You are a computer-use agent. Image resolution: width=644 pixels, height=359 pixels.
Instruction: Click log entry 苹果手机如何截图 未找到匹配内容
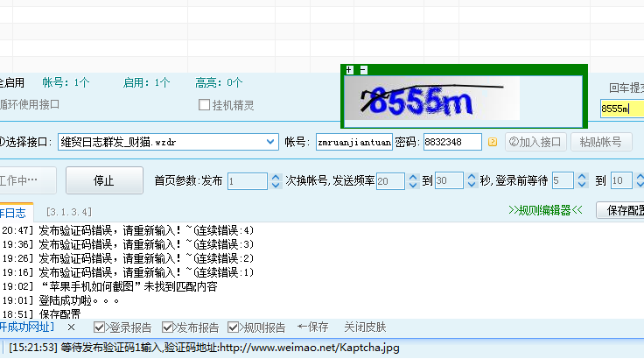click(x=110, y=286)
